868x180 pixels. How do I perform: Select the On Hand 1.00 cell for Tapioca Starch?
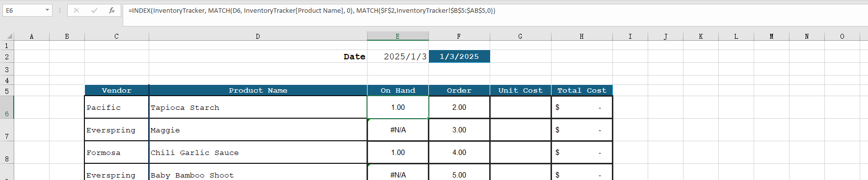[x=397, y=107]
